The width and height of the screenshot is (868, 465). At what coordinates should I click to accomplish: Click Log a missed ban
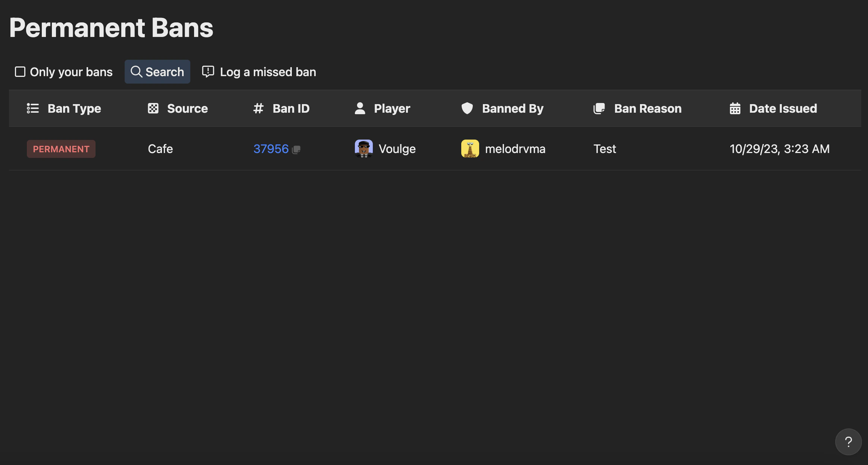tap(268, 72)
